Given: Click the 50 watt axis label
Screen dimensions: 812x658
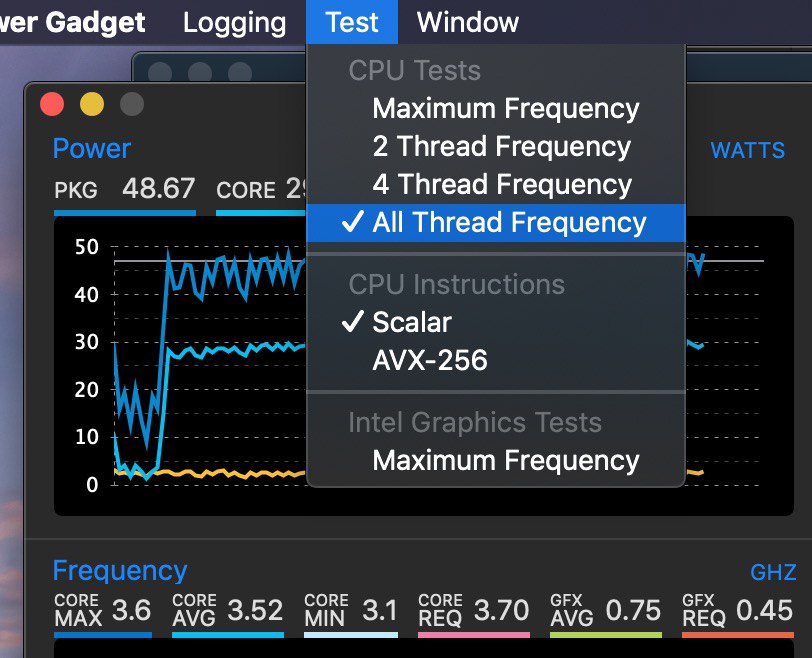Looking at the screenshot, I should pos(86,247).
